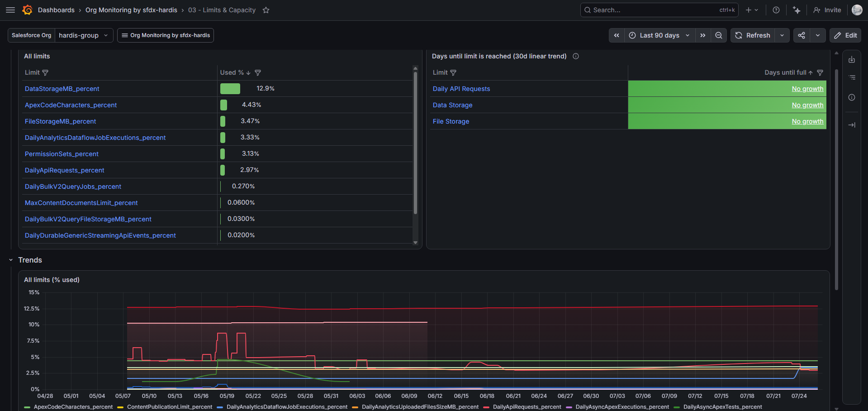The height and width of the screenshot is (411, 868).
Task: Filter the Days until full column
Action: click(820, 72)
